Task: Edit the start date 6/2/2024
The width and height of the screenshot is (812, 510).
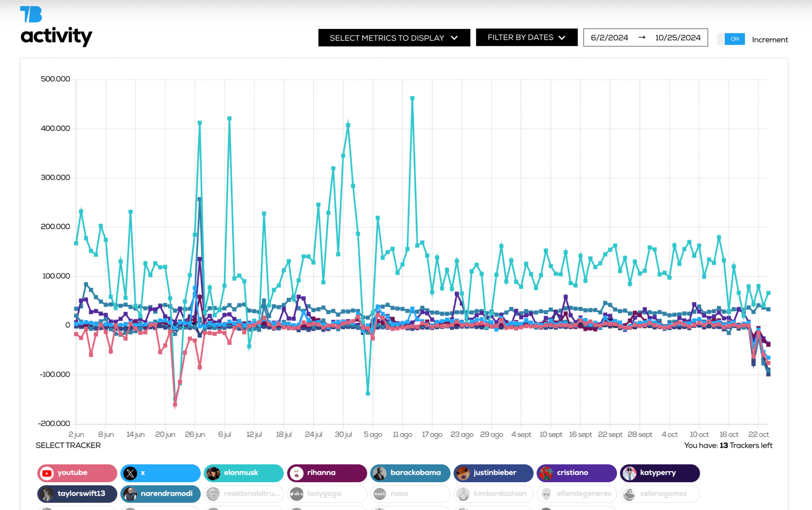Action: pyautogui.click(x=609, y=38)
